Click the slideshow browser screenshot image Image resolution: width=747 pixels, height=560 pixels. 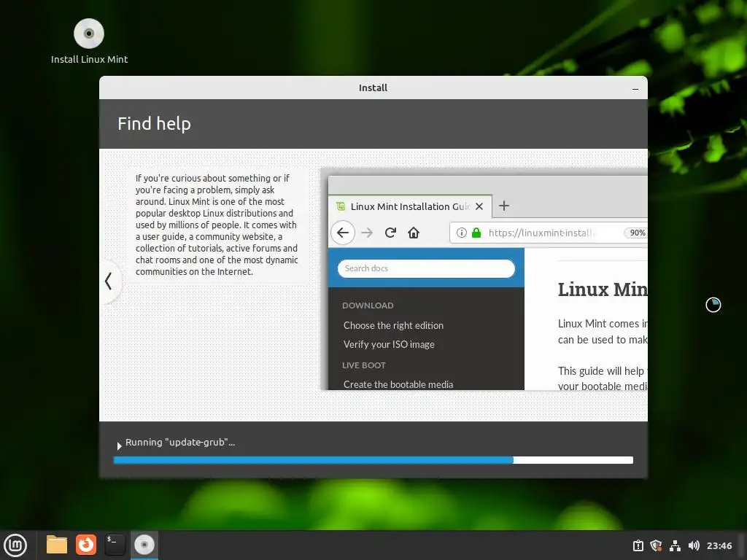point(484,279)
